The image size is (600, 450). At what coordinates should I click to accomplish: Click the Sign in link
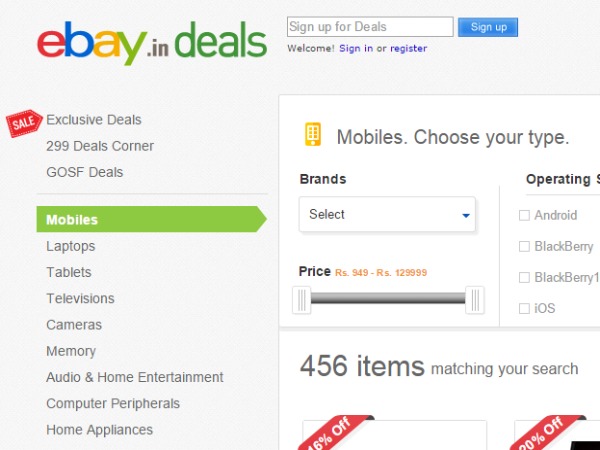click(x=356, y=48)
